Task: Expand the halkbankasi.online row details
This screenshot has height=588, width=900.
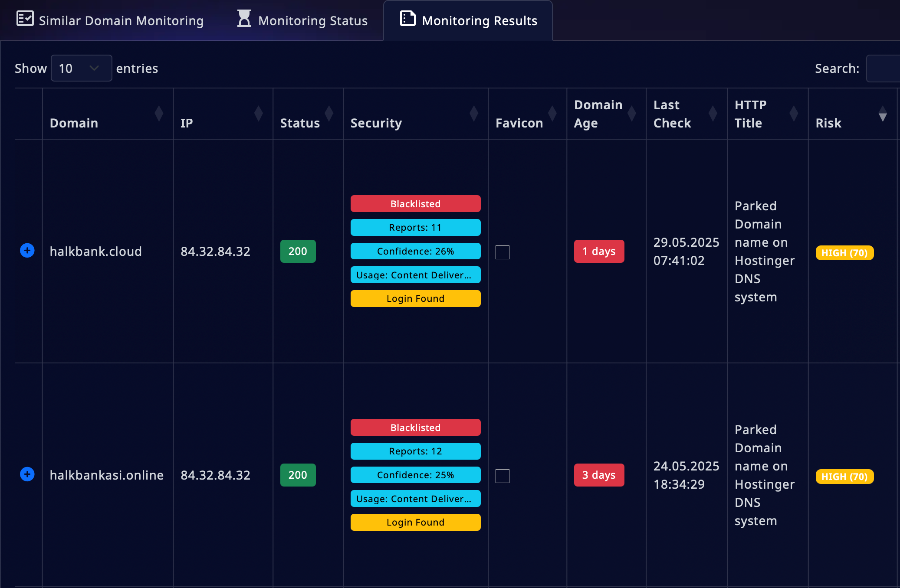Action: [27, 474]
